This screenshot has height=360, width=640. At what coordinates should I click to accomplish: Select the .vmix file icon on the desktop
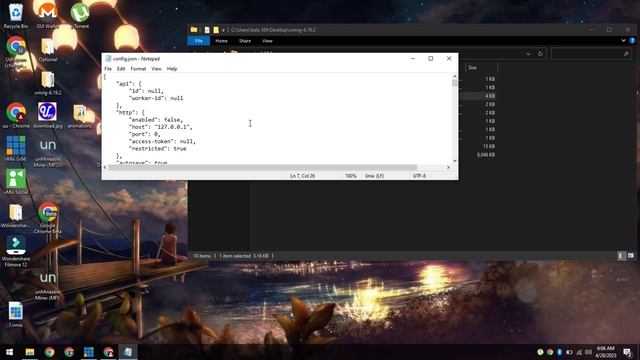coord(16,314)
